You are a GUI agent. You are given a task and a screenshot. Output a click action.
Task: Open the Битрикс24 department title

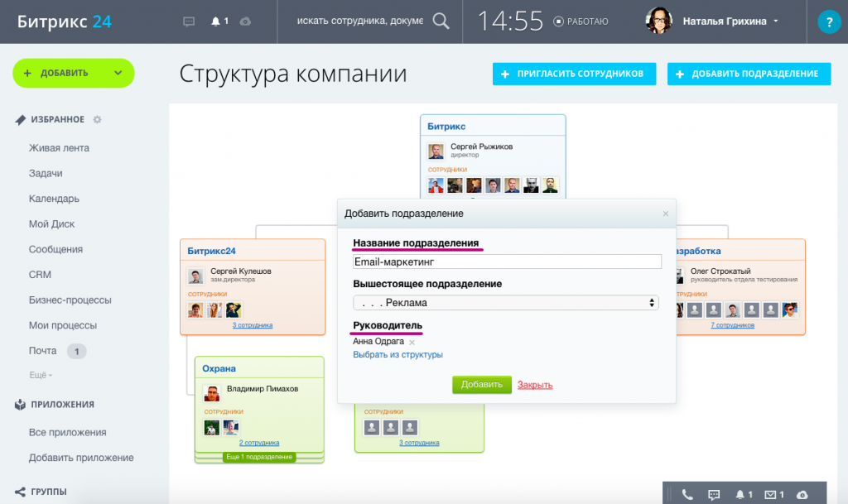point(211,251)
